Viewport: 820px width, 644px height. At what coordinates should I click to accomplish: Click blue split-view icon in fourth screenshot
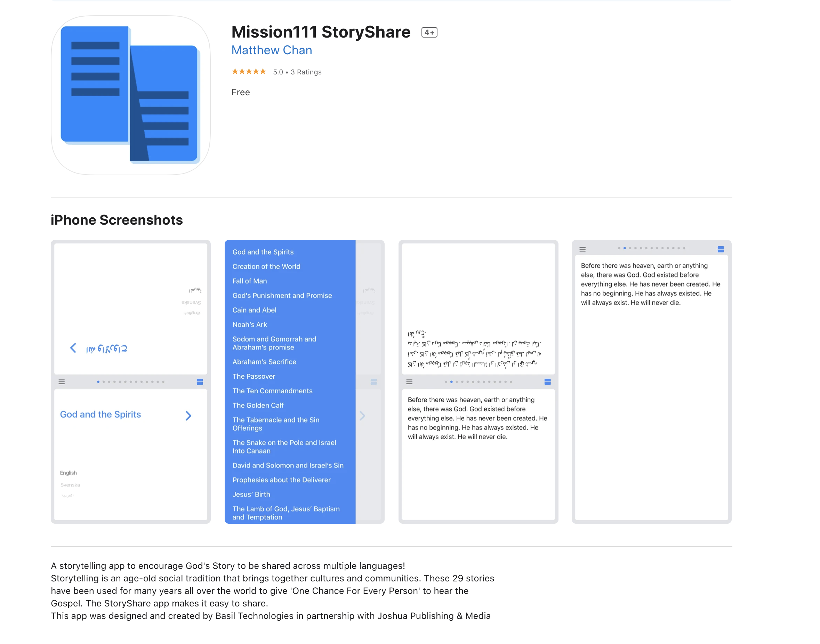point(721,249)
